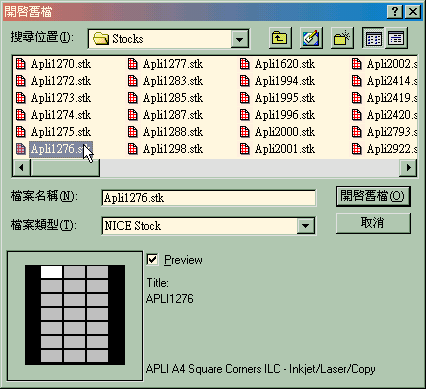Viewport: 426px width, 389px height.
Task: Expand the NICE Stock file type dropdown
Action: coord(305,226)
